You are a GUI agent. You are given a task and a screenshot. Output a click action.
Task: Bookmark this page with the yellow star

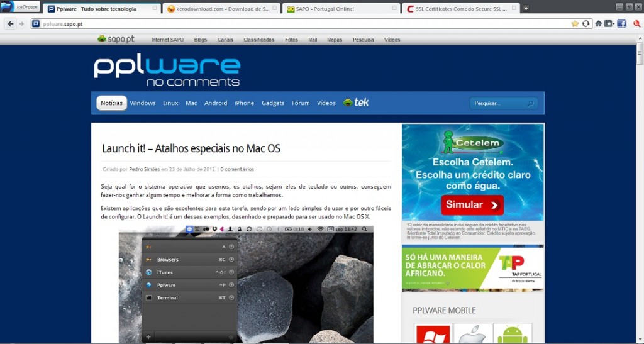575,24
